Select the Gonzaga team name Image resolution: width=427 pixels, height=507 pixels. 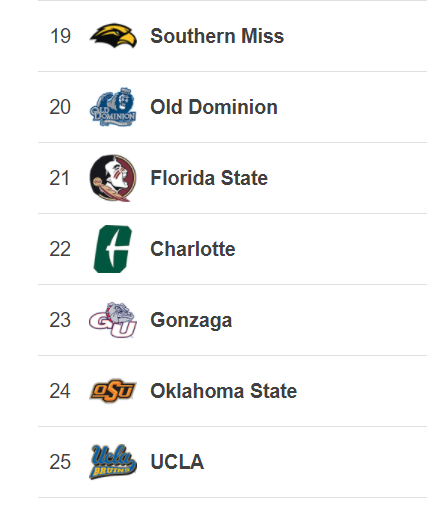point(191,320)
